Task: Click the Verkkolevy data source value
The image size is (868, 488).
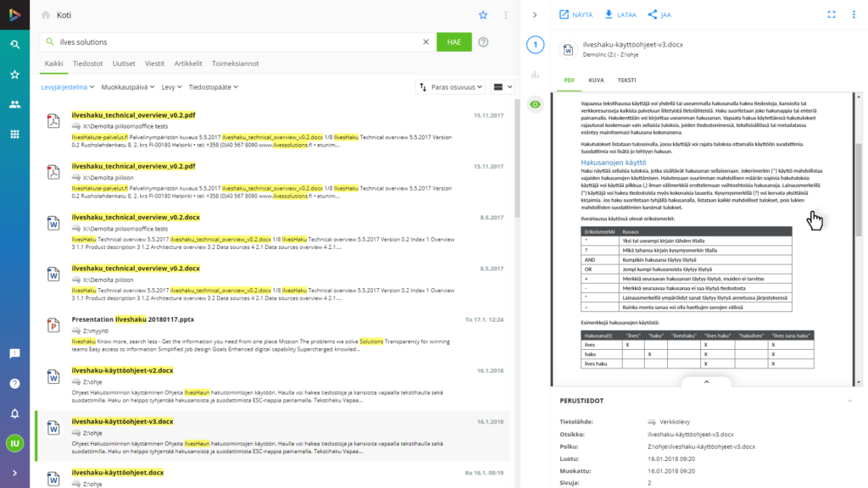Action: coord(669,422)
